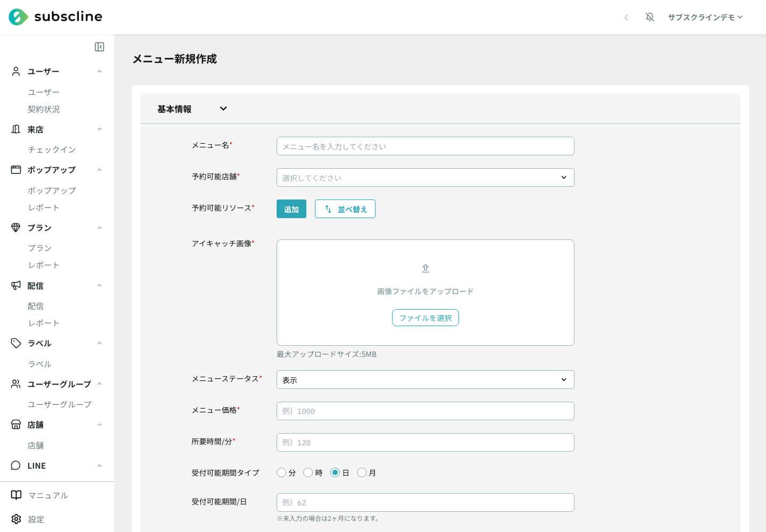This screenshot has width=766, height=532.
Task: Open the 店舗 sub-item in sidebar
Action: 36,445
